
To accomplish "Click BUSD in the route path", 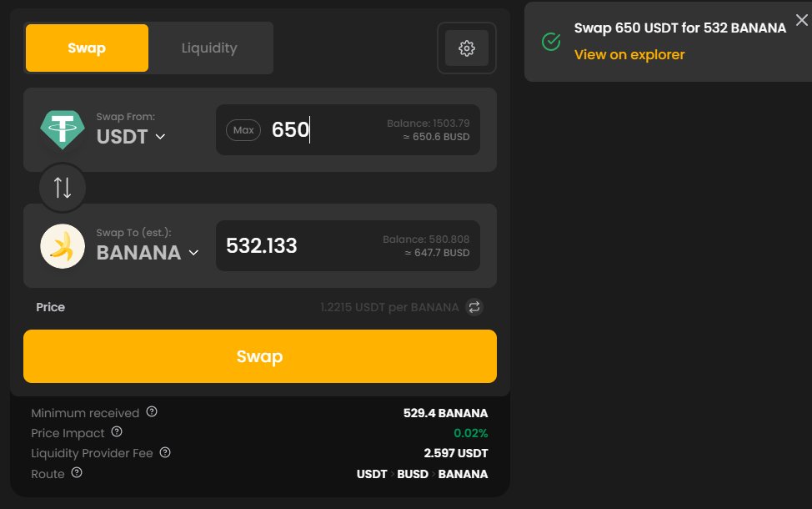I will coord(413,474).
